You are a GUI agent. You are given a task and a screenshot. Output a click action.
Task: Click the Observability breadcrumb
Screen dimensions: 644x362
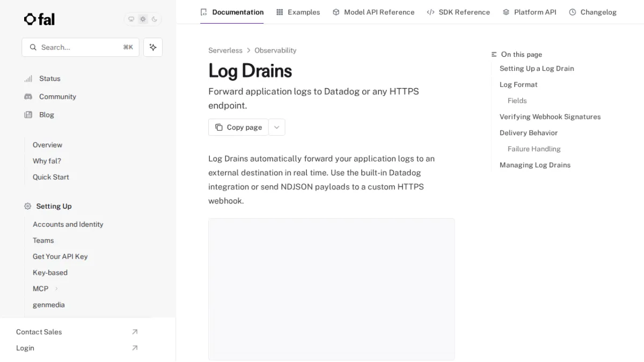coord(275,50)
